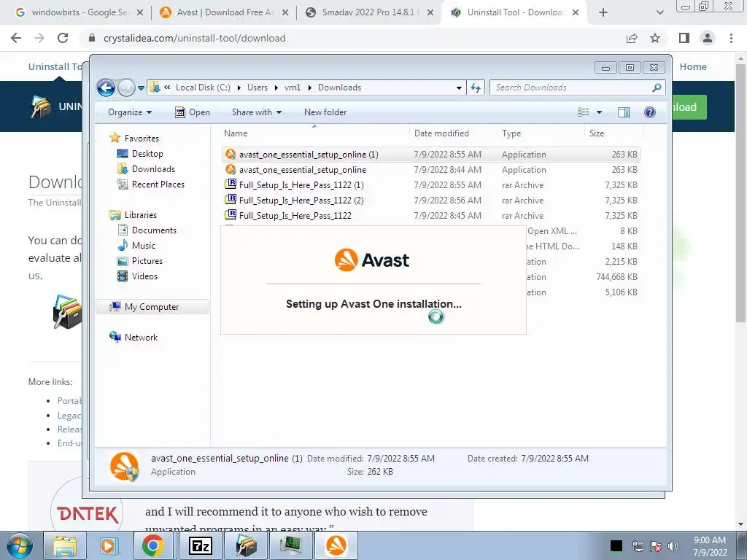Open Chrome three-dot menu
This screenshot has height=560, width=747.
(x=731, y=38)
